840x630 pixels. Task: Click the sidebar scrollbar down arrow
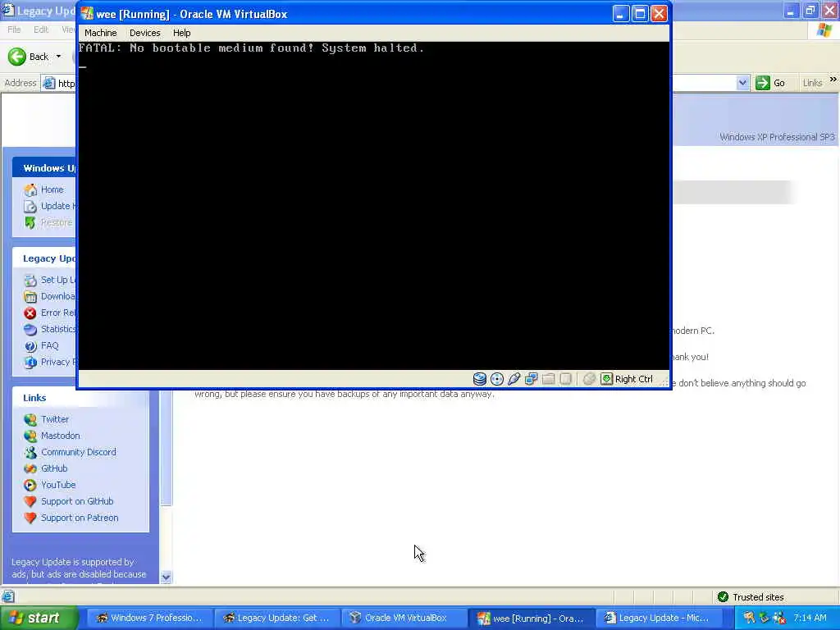[x=166, y=577]
